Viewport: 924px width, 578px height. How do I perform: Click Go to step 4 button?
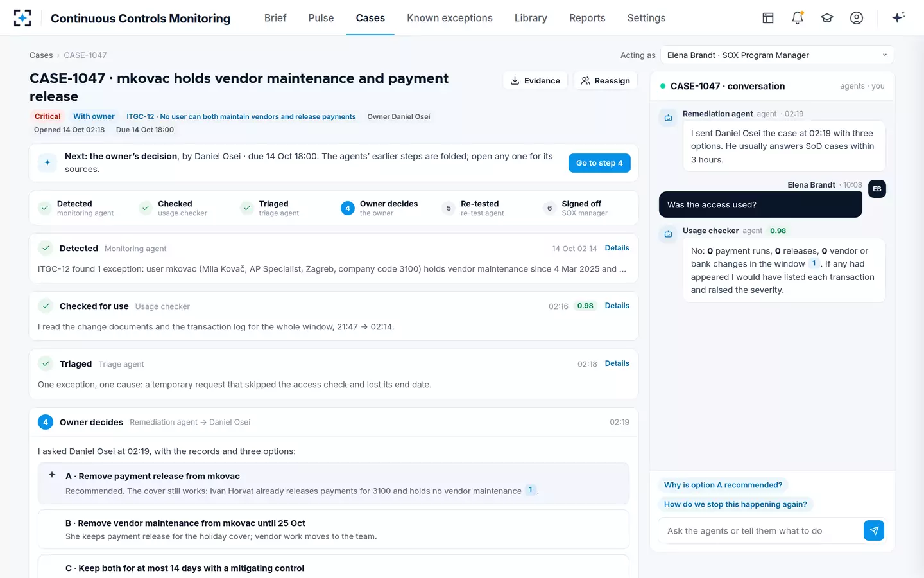coord(599,163)
